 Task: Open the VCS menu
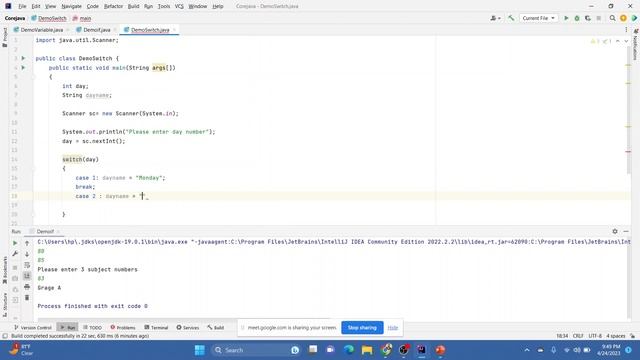tap(179, 6)
